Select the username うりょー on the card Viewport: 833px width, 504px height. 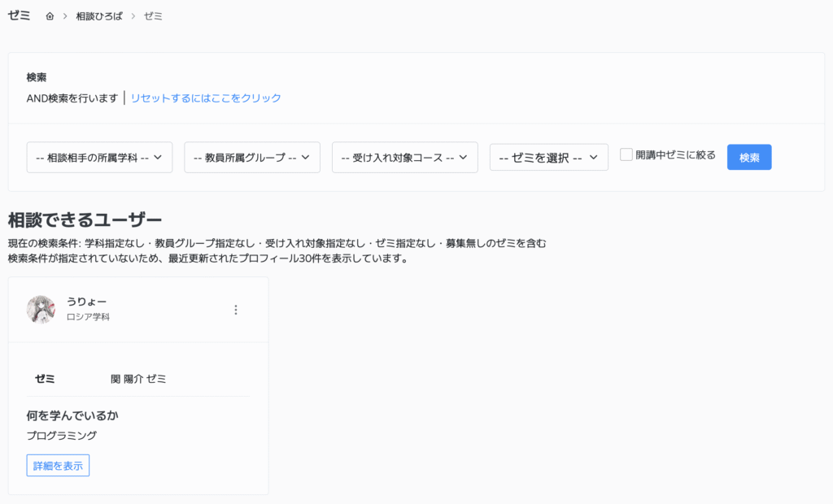(x=86, y=302)
